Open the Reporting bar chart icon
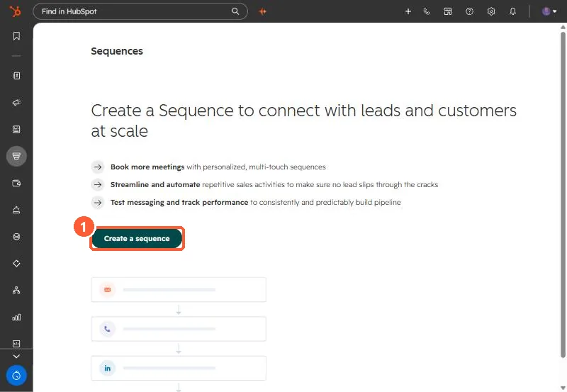The image size is (567, 392). pyautogui.click(x=16, y=317)
